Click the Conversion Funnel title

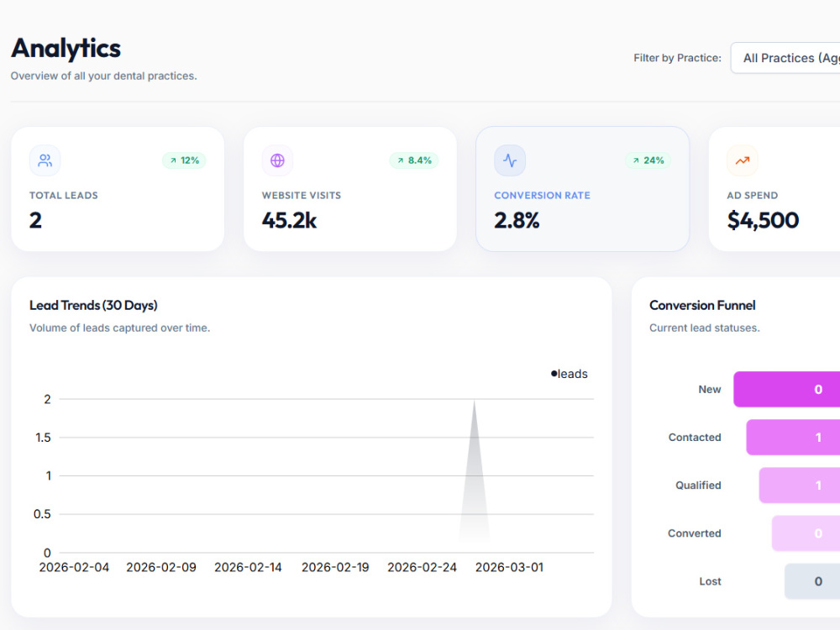(x=702, y=306)
